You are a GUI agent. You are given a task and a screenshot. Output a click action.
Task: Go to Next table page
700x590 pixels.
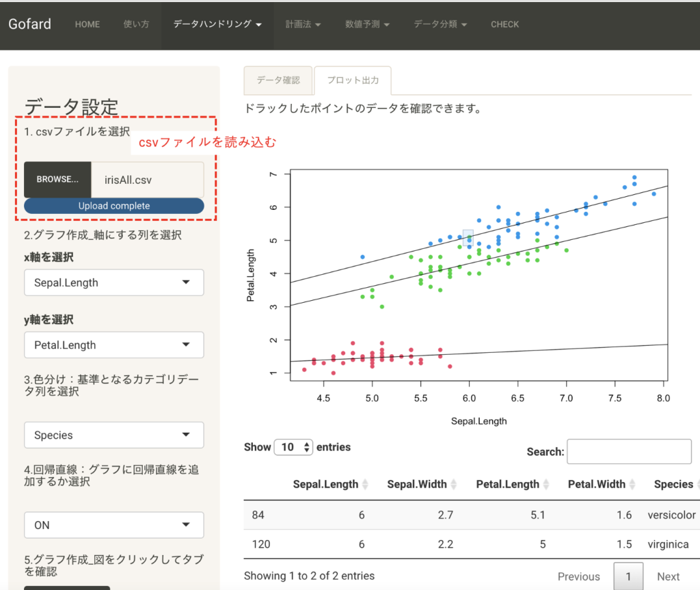(668, 576)
